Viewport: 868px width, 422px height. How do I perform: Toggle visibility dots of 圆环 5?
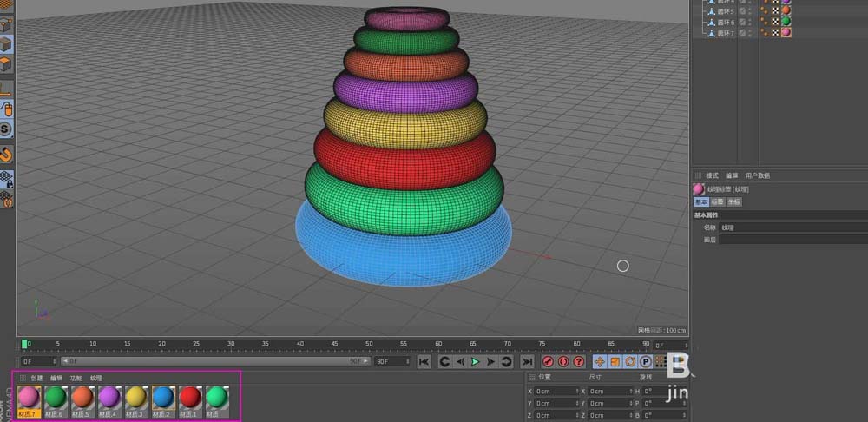pos(750,11)
